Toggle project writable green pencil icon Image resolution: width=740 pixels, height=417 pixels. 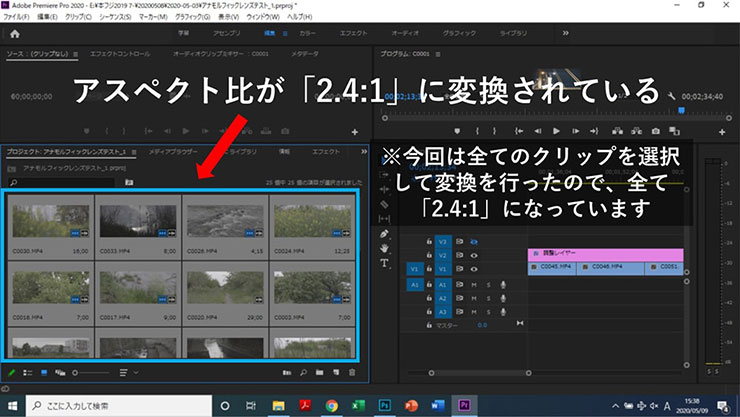[x=12, y=373]
